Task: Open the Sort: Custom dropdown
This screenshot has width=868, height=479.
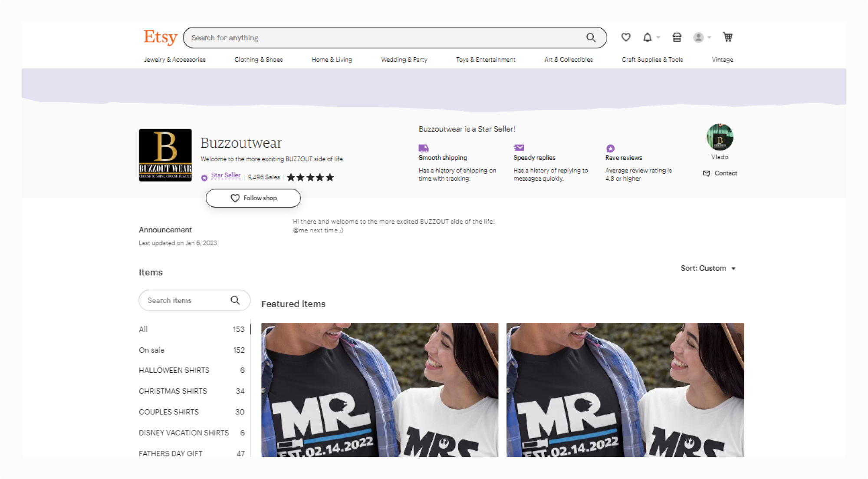Action: pos(708,268)
